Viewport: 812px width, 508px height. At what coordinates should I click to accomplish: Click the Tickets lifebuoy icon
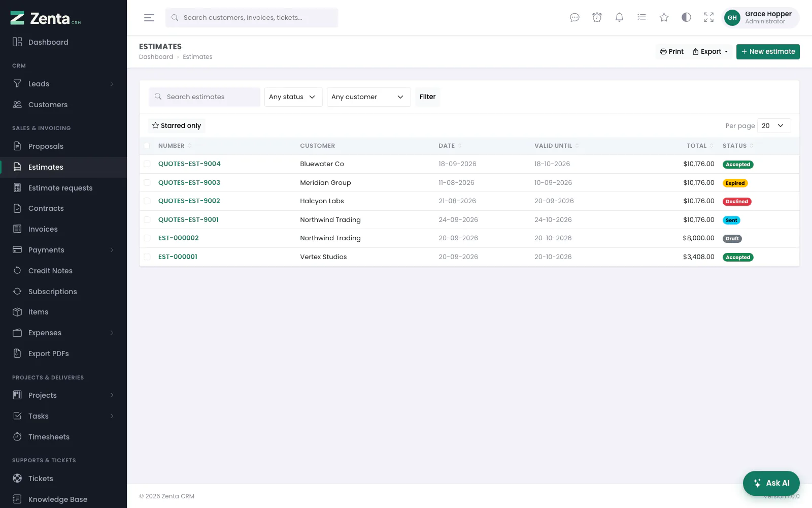(17, 479)
